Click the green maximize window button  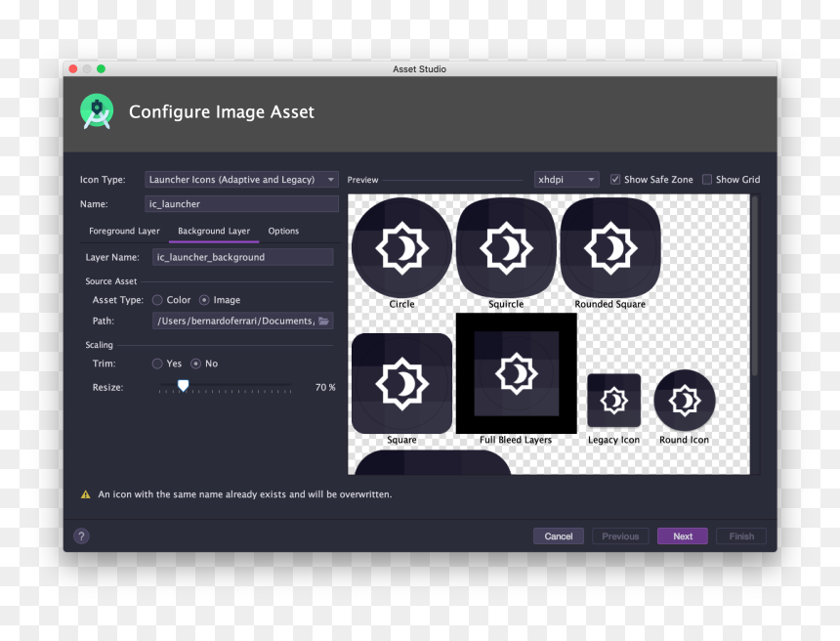[101, 68]
